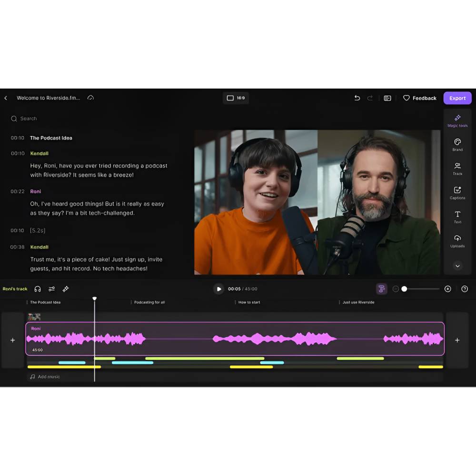This screenshot has height=476, width=476.
Task: Toggle the purple timeline tracks button
Action: pos(381,289)
